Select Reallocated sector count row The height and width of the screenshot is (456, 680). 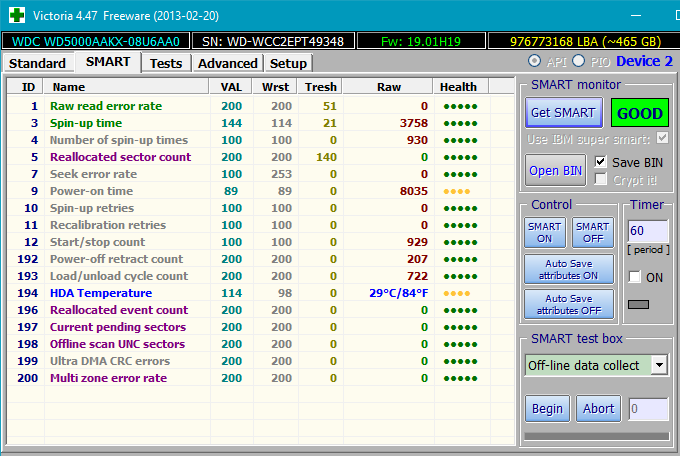[260, 157]
